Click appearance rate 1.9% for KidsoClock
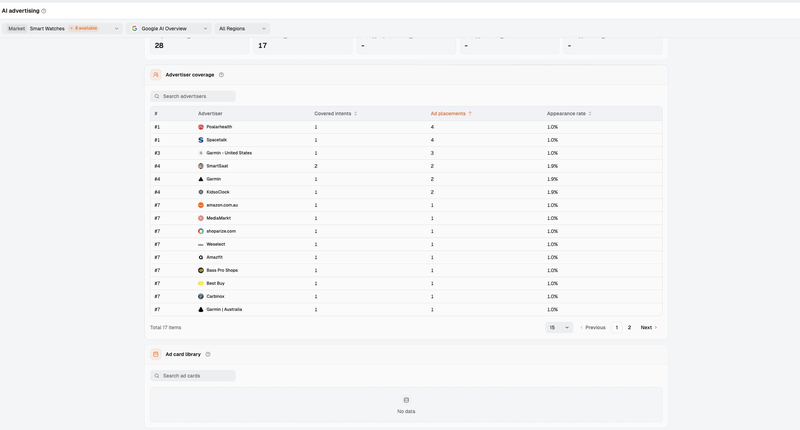Image resolution: width=800 pixels, height=430 pixels. click(x=552, y=192)
